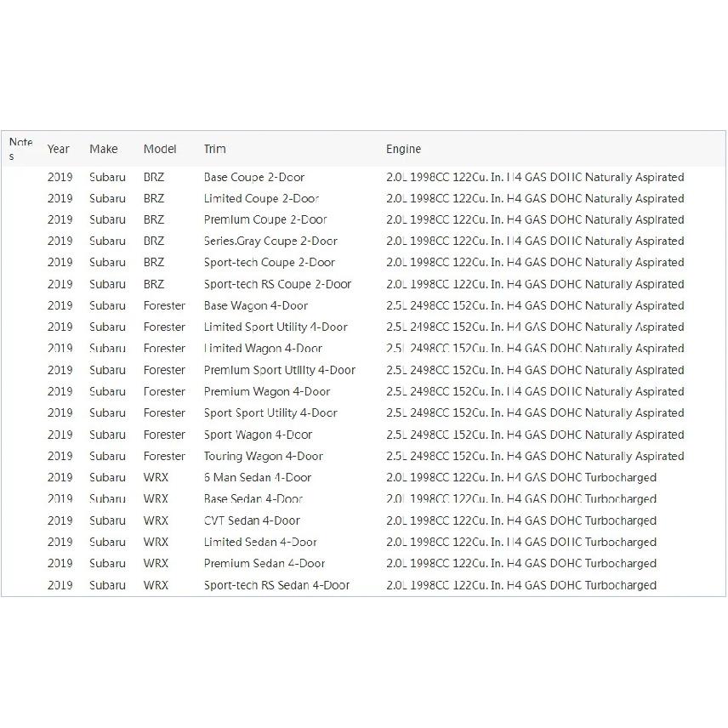The width and height of the screenshot is (728, 728).
Task: Click the Notes column header
Action: (21, 149)
